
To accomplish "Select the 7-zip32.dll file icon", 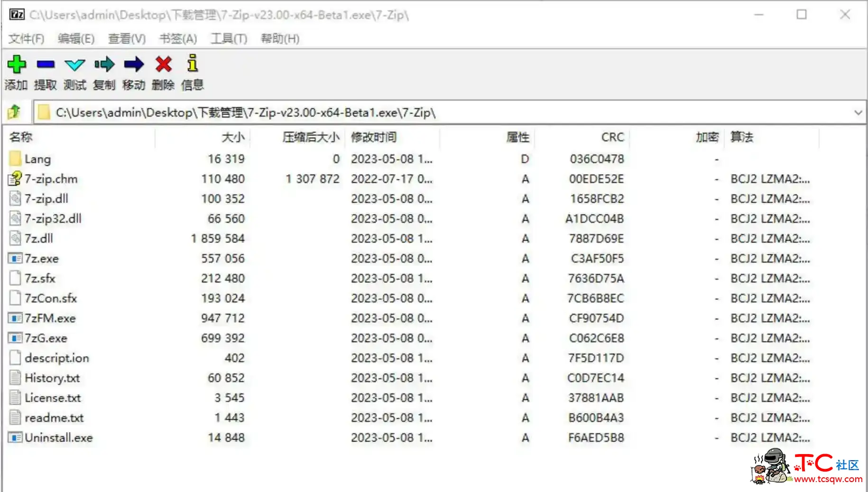I will tap(15, 219).
